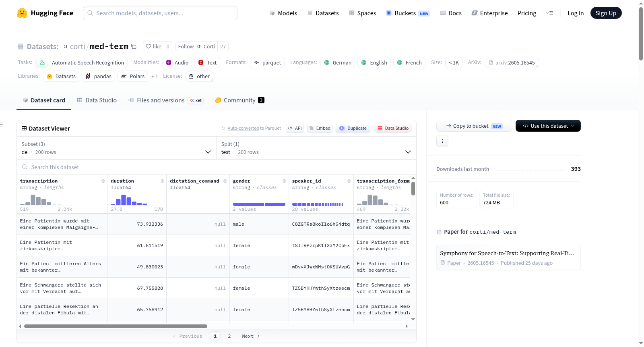This screenshot has width=644, height=347.
Task: Click the left sidebar table-of-contents icon
Action: point(2,125)
